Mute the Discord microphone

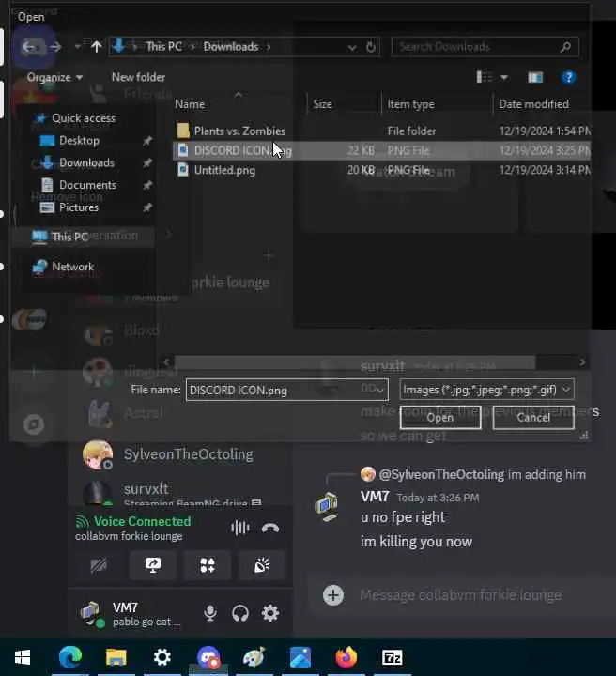point(210,612)
